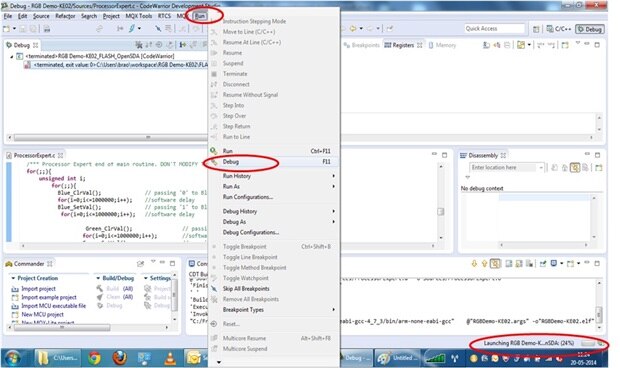
Task: Expand Run As submenu
Action: click(273, 187)
